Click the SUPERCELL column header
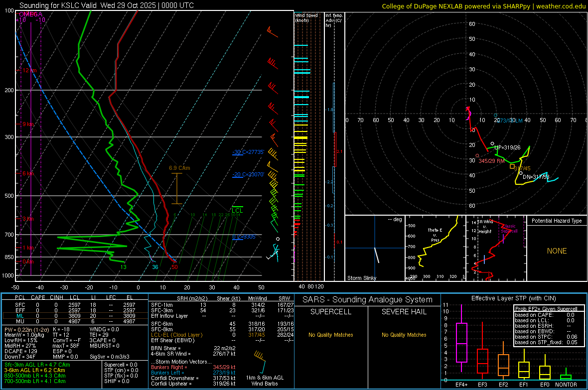 331,312
